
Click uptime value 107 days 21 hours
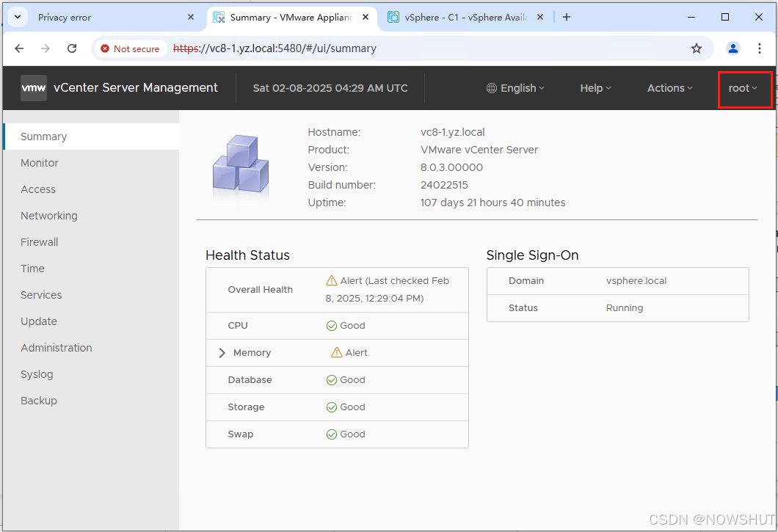click(x=492, y=203)
